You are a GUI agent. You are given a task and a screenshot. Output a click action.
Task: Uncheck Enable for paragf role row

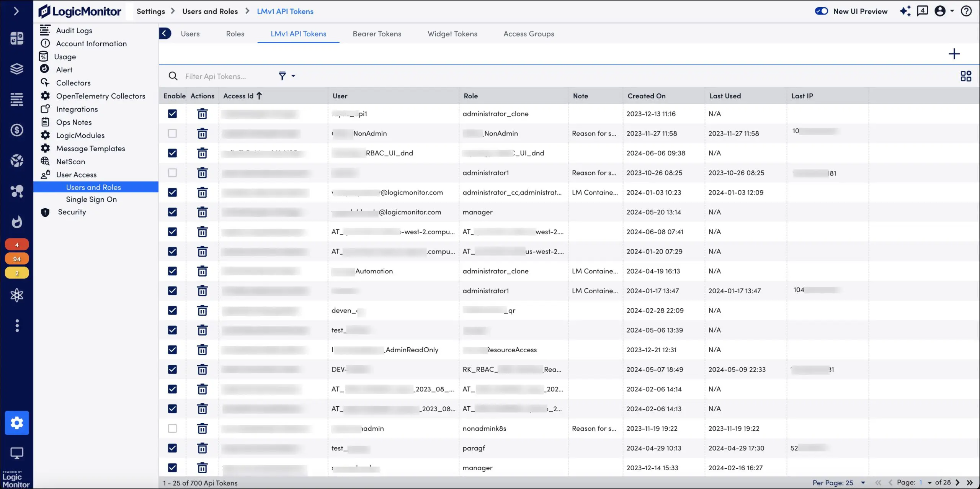tap(173, 448)
